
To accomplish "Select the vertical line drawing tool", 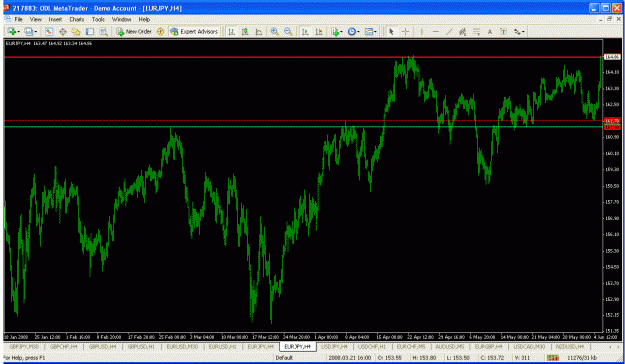I will (x=421, y=31).
